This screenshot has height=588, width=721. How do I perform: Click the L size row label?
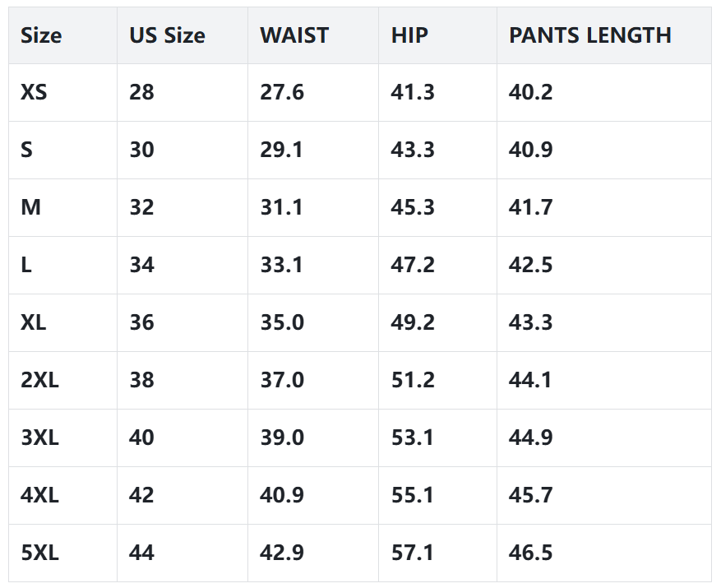coord(26,265)
